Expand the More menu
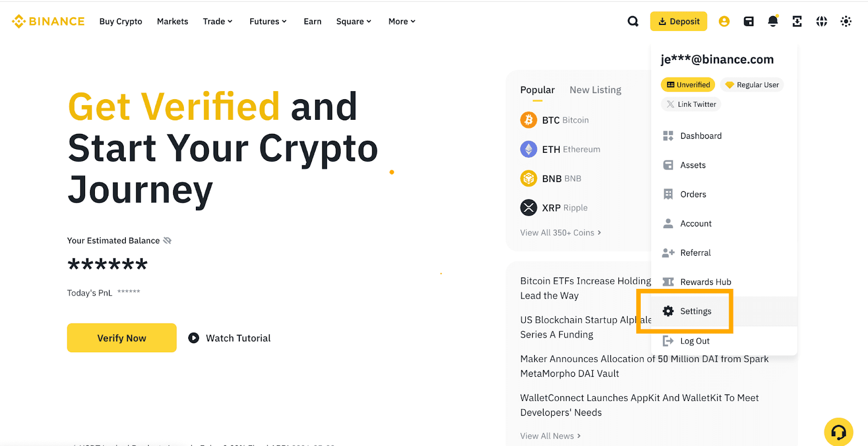868x446 pixels. (x=401, y=21)
